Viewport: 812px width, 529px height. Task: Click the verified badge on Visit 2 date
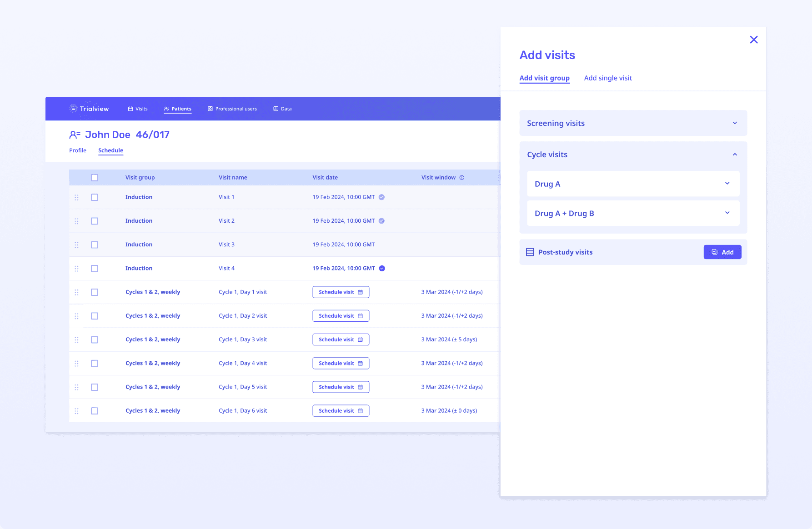(x=382, y=221)
